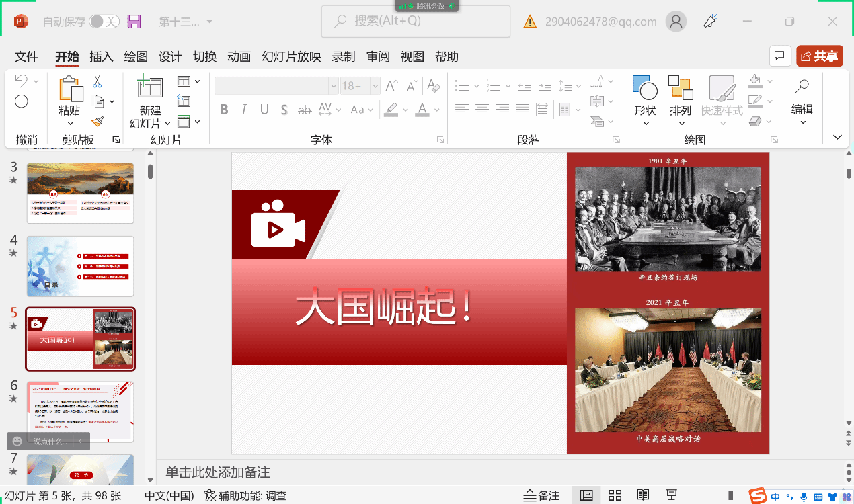Viewport: 854px width, 504px height.
Task: Open the font size dropdown
Action: 375,86
